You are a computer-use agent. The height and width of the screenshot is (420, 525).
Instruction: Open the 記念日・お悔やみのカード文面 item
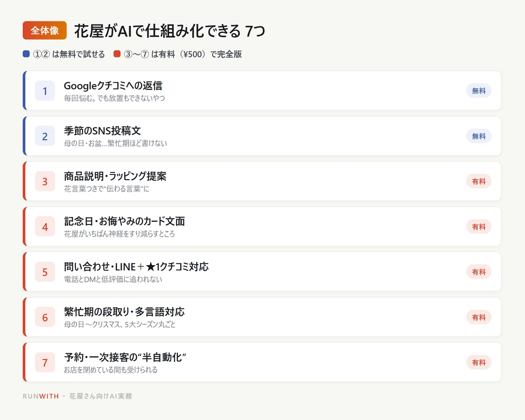point(262,227)
